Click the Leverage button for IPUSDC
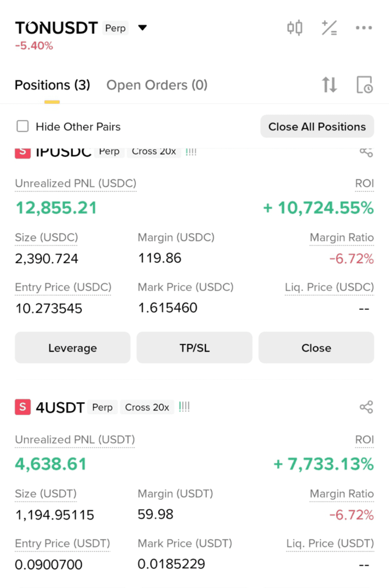389x588 pixels. coord(72,348)
